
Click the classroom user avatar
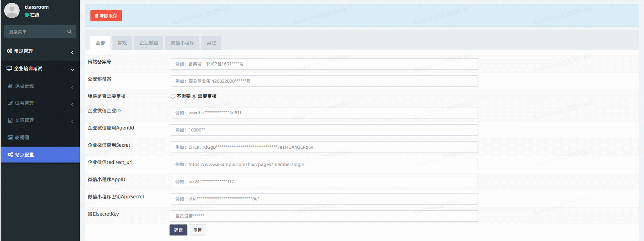12,10
